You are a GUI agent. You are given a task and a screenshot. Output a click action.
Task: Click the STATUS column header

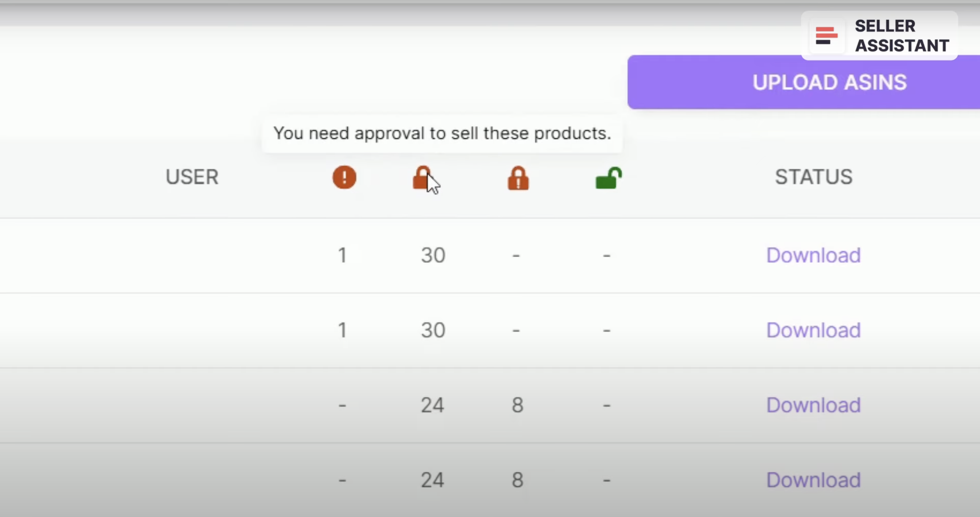point(813,177)
